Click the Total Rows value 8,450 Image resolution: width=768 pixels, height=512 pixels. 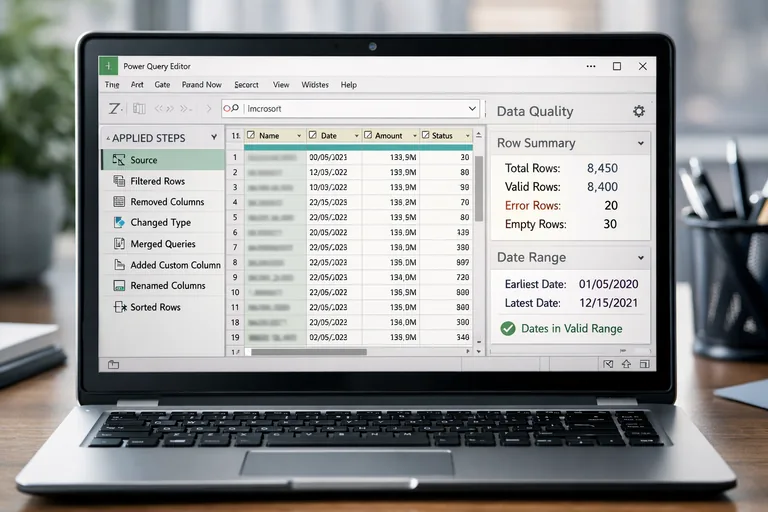point(602,168)
